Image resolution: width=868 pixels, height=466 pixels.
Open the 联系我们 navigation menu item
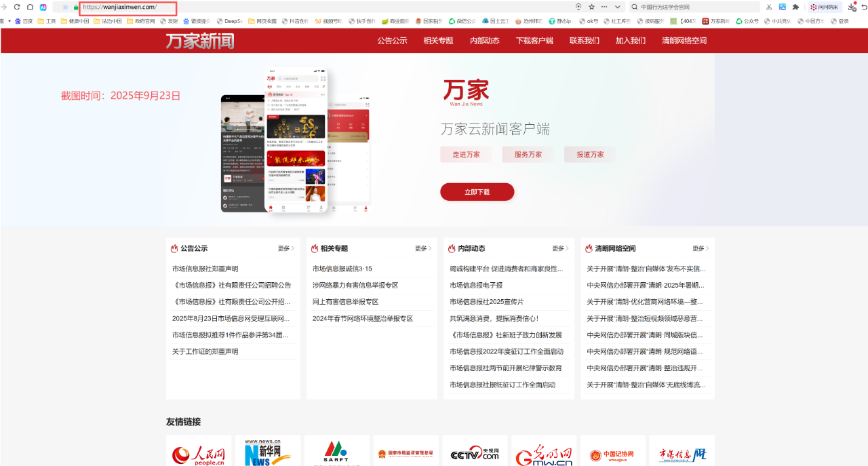(585, 41)
